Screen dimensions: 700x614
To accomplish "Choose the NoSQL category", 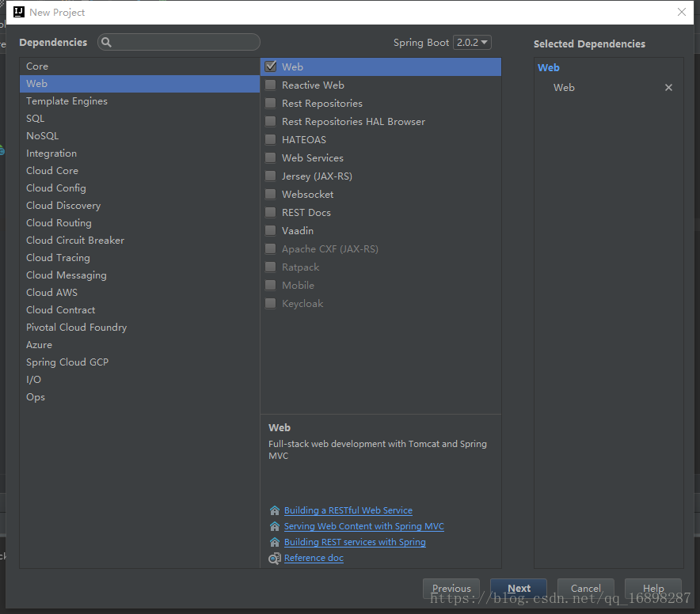I will point(139,135).
